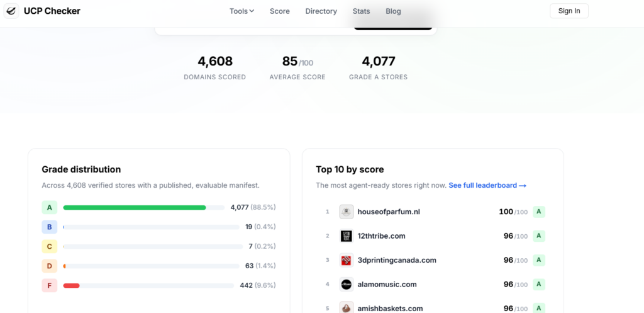Click the A badge beside alamomusic.com
Viewport: 644px width, 313px height.
click(539, 284)
